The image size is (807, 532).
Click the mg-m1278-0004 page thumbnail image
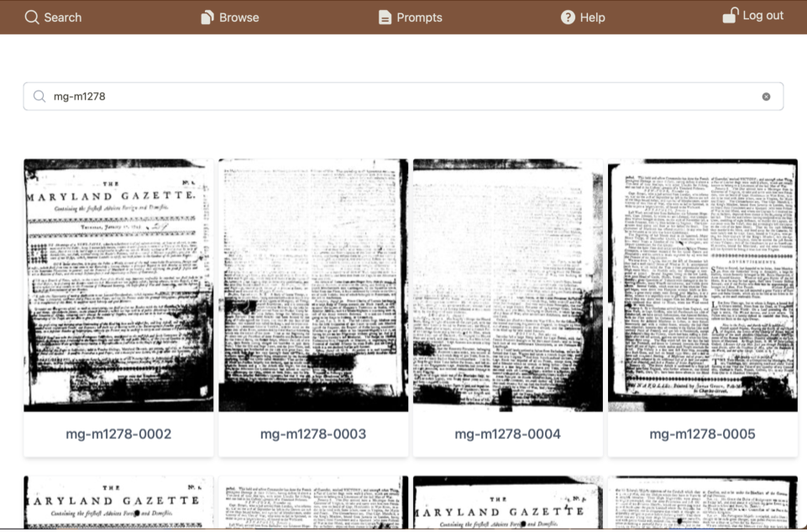point(506,284)
